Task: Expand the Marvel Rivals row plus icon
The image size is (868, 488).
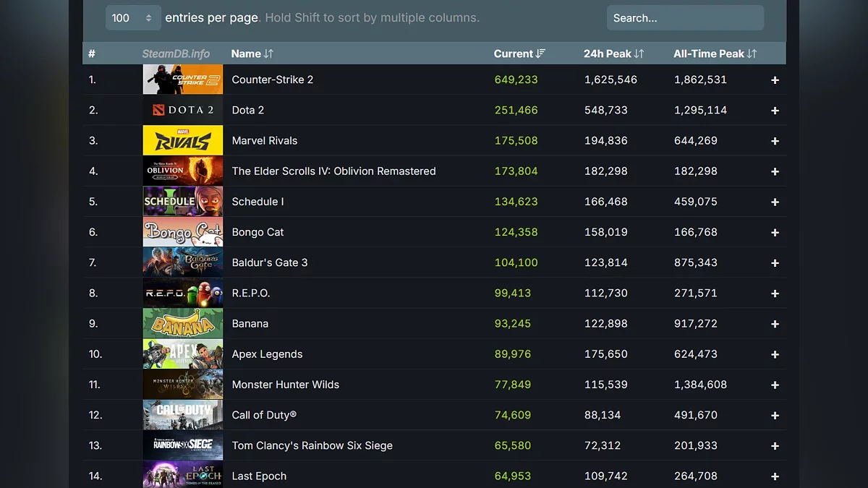Action: (x=775, y=141)
